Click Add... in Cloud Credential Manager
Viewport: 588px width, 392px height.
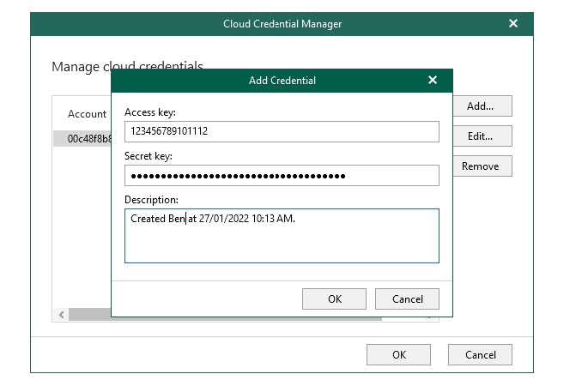tap(482, 106)
